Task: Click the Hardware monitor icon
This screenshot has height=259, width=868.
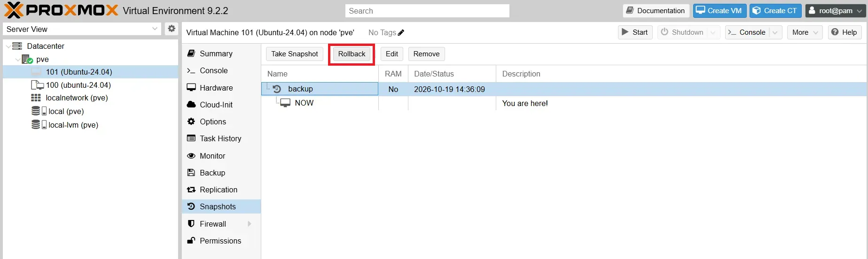Action: (x=191, y=88)
